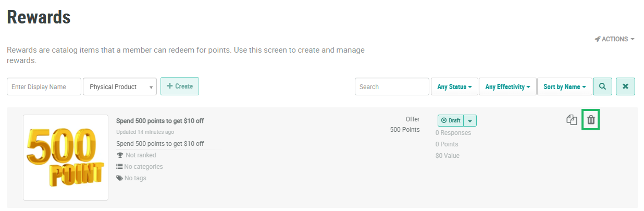
Task: Click the clear filters X button
Action: tap(625, 86)
